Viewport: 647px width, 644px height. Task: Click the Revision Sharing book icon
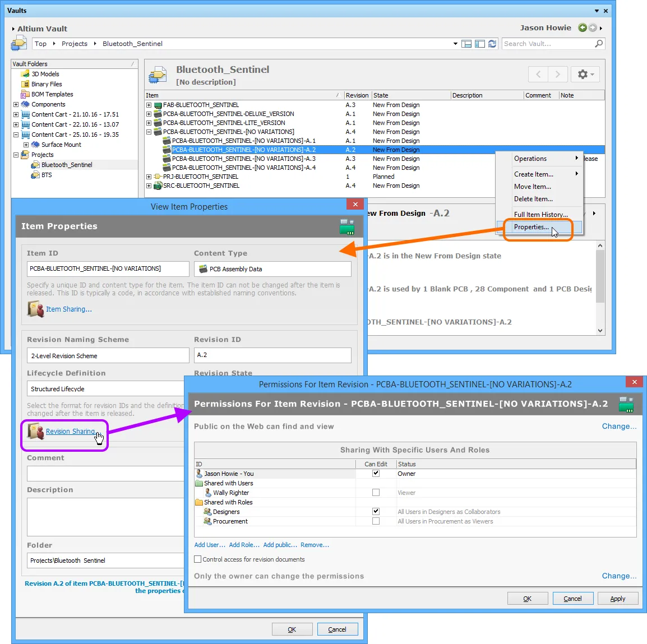point(35,431)
